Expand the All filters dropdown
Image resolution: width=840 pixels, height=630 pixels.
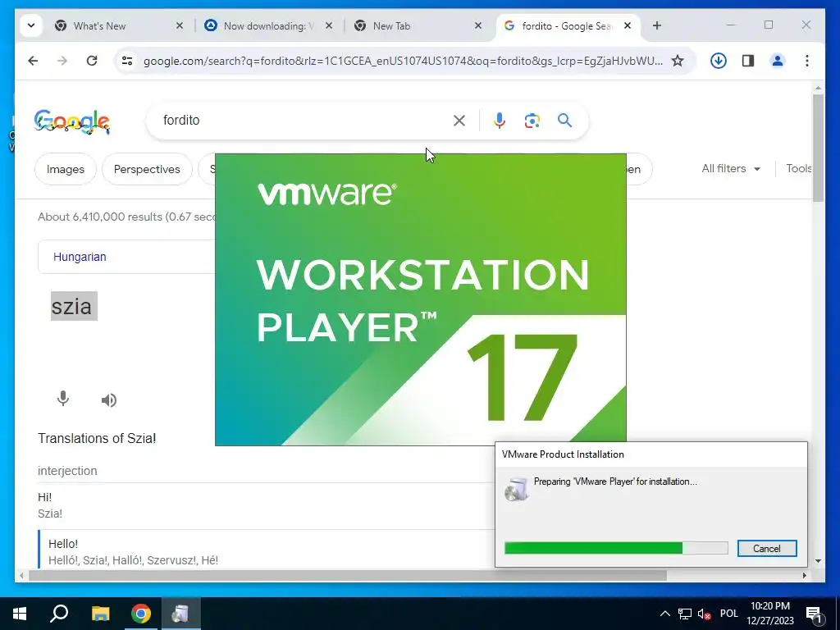(731, 169)
